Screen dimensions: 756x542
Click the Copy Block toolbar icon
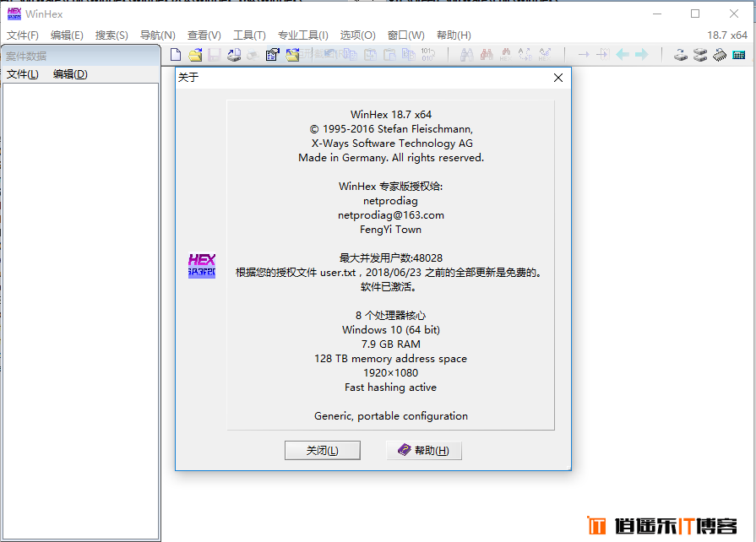coord(351,54)
